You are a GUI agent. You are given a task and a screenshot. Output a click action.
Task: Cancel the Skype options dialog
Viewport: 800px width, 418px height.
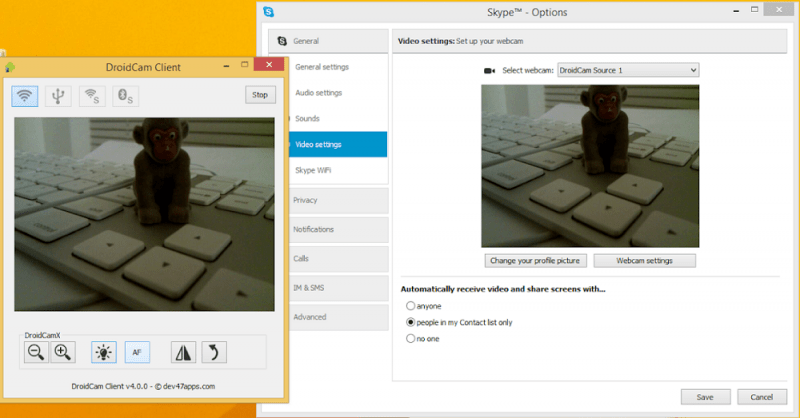point(761,397)
